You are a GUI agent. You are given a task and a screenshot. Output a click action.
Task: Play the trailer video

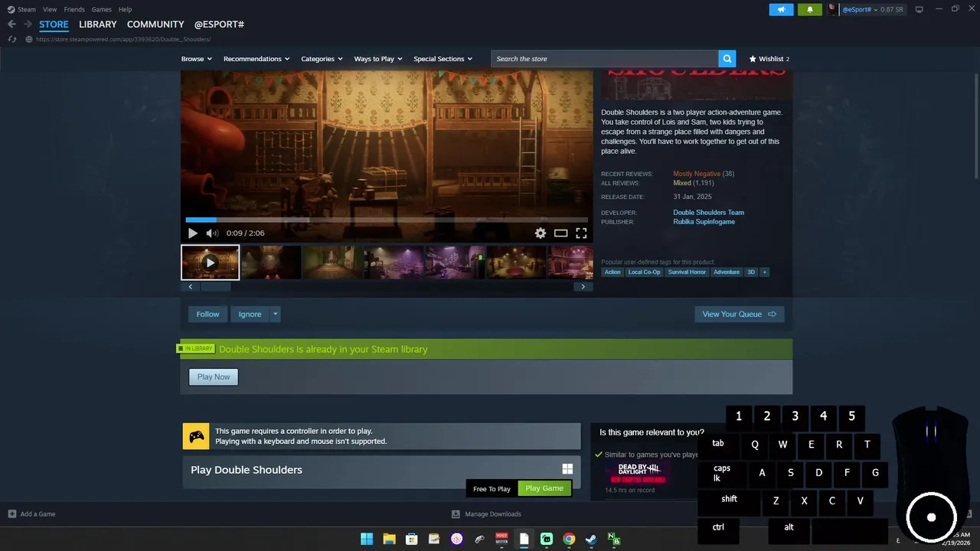(x=192, y=233)
